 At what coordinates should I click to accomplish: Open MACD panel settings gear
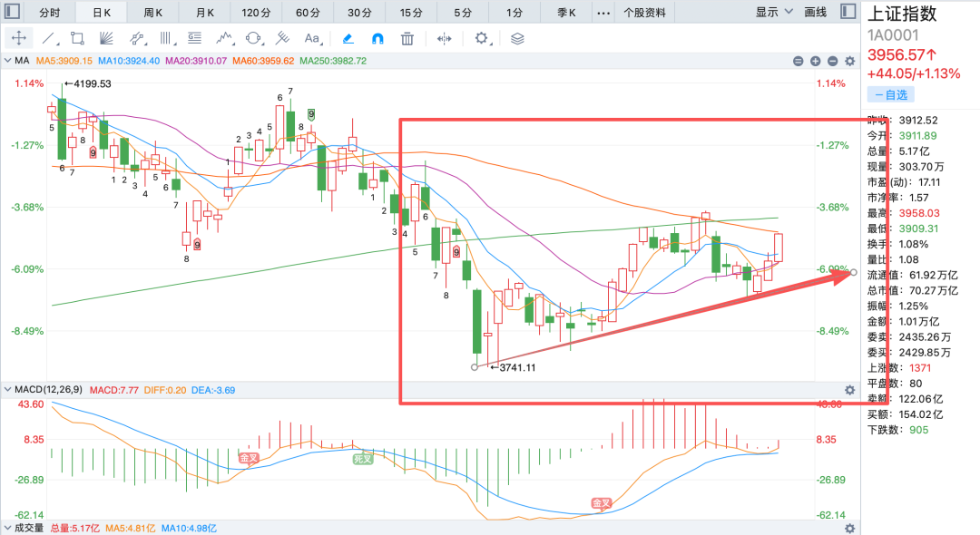coord(850,390)
